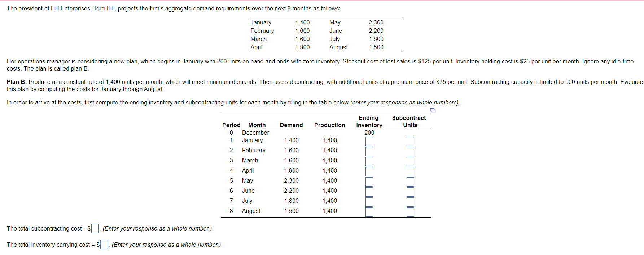Click the Subcontract Units column header
Image resolution: width=644 pixels, height=255 pixels.
click(x=409, y=121)
